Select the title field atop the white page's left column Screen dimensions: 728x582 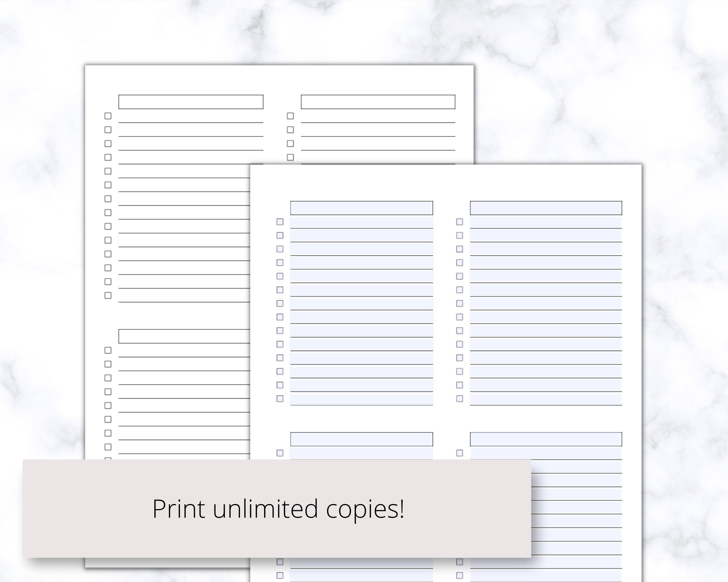(191, 101)
